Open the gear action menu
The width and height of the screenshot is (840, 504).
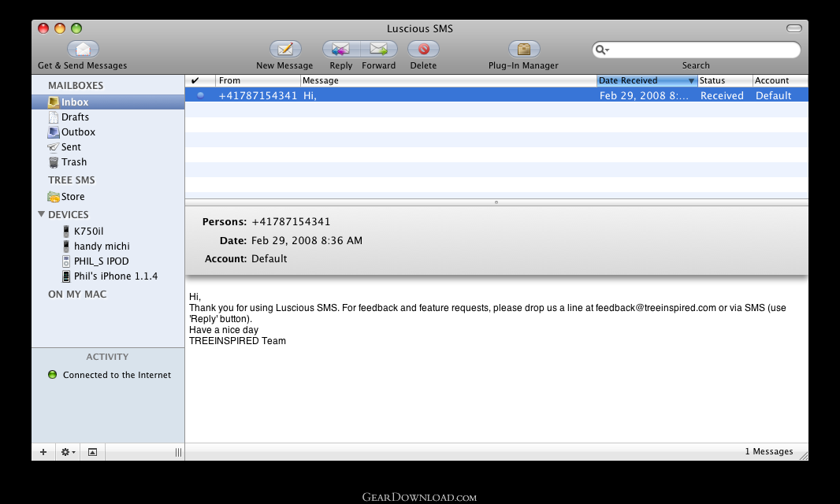pos(68,452)
